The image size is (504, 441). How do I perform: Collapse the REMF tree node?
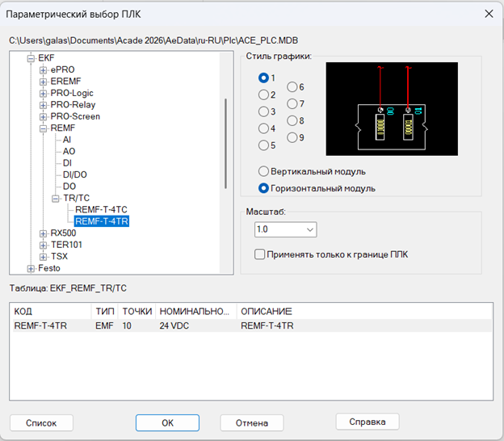pos(43,128)
